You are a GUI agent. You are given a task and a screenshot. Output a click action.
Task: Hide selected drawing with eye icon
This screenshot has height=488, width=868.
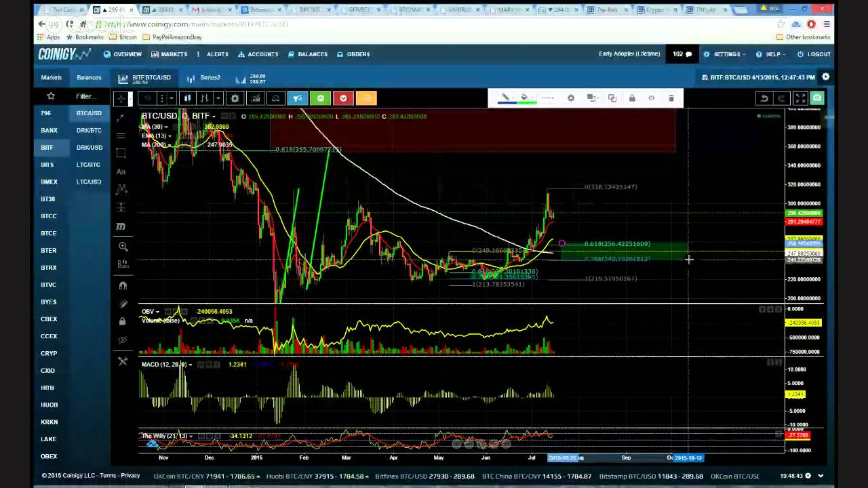[652, 98]
